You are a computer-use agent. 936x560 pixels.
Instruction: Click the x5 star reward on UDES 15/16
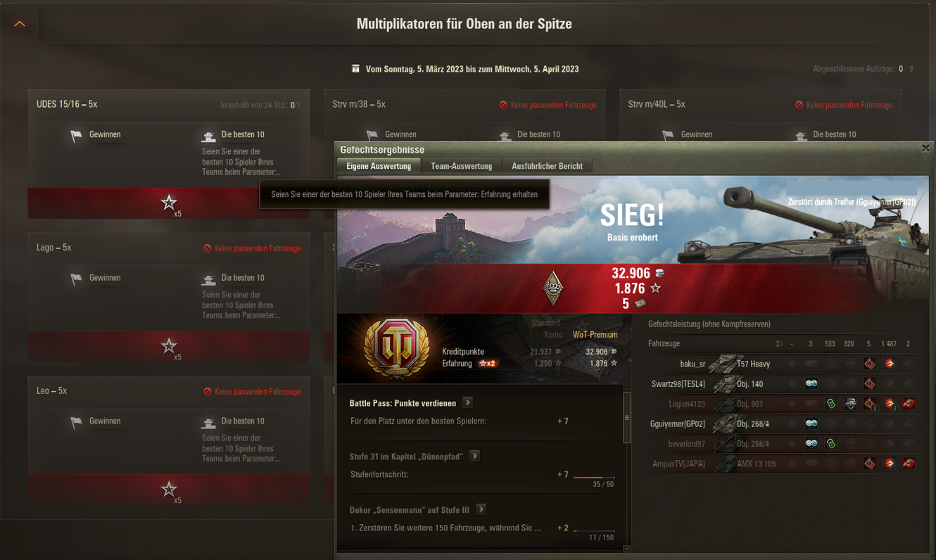[169, 203]
